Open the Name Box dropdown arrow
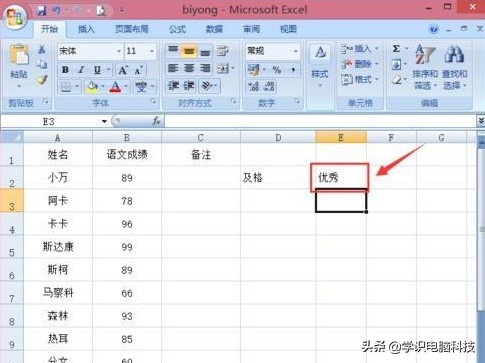The width and height of the screenshot is (485, 363). 104,121
